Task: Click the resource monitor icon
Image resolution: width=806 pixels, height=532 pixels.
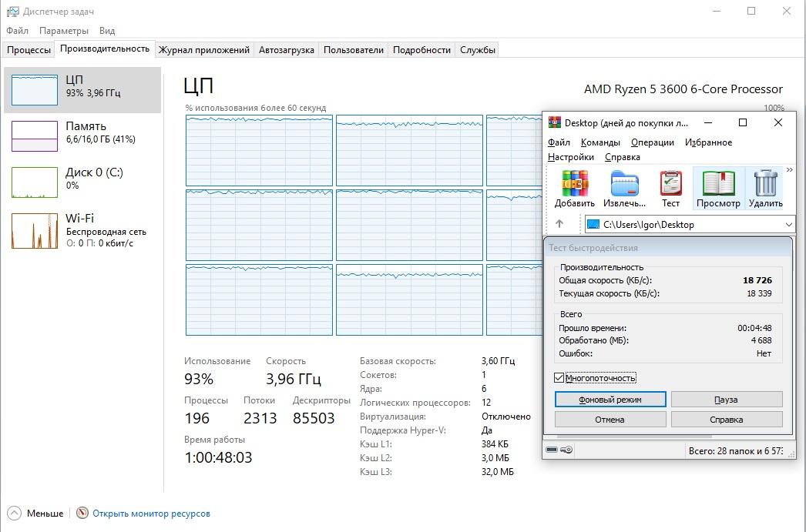Action: coord(82,513)
